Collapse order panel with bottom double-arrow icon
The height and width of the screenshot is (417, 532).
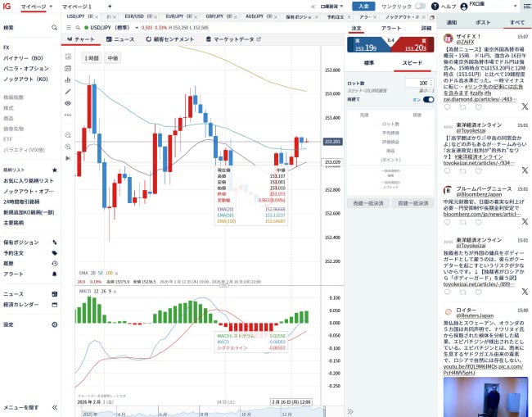[x=350, y=411]
